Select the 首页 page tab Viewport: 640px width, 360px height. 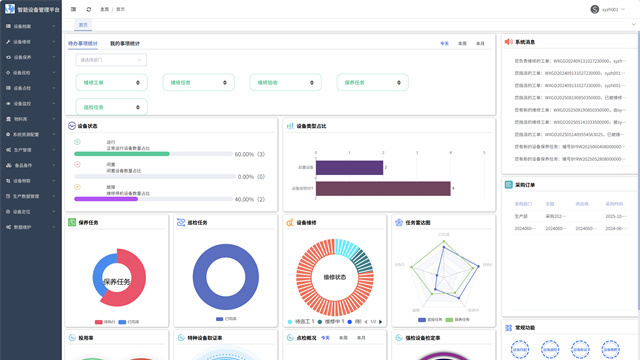83,25
